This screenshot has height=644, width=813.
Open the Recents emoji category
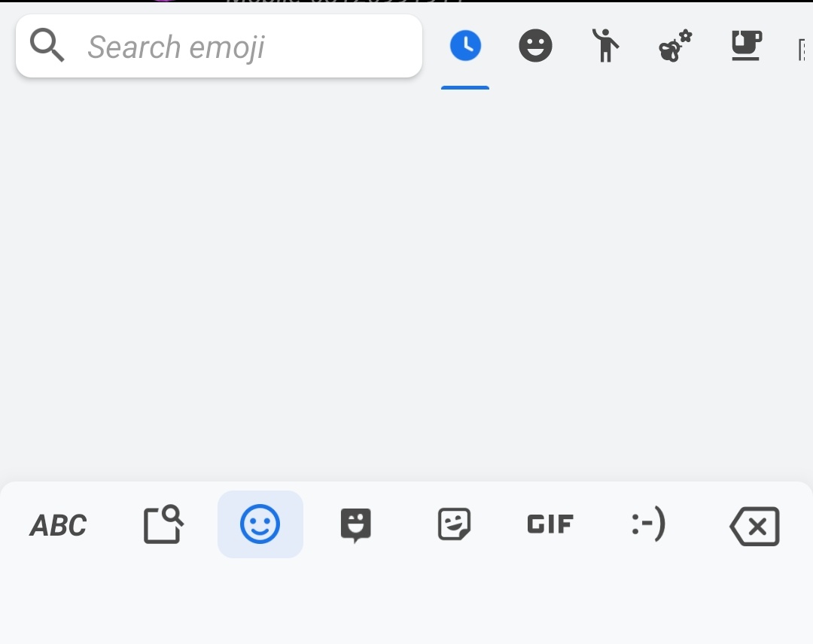[x=464, y=45]
